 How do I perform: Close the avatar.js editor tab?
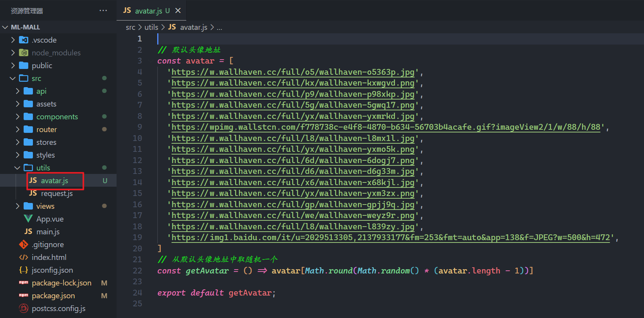pos(178,10)
